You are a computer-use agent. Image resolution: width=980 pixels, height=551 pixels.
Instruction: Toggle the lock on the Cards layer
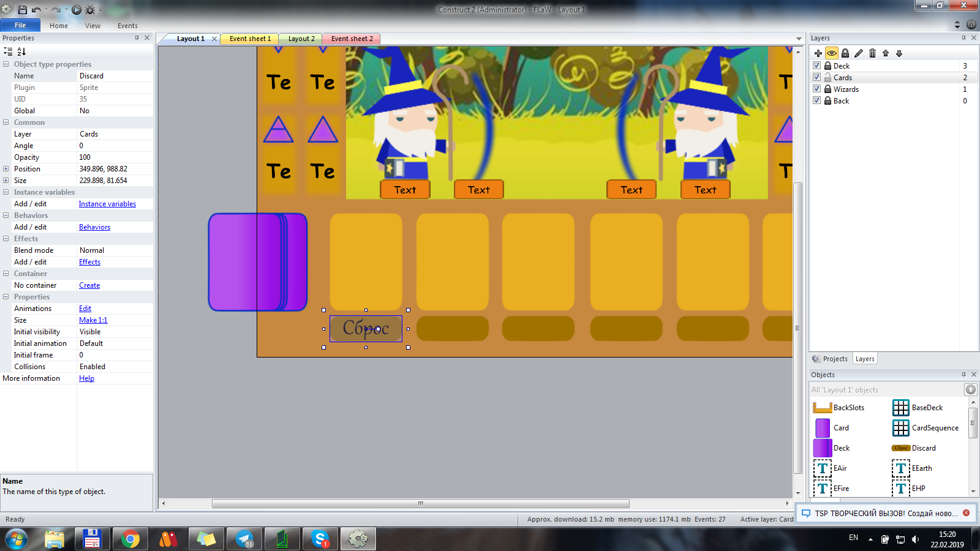[x=827, y=78]
